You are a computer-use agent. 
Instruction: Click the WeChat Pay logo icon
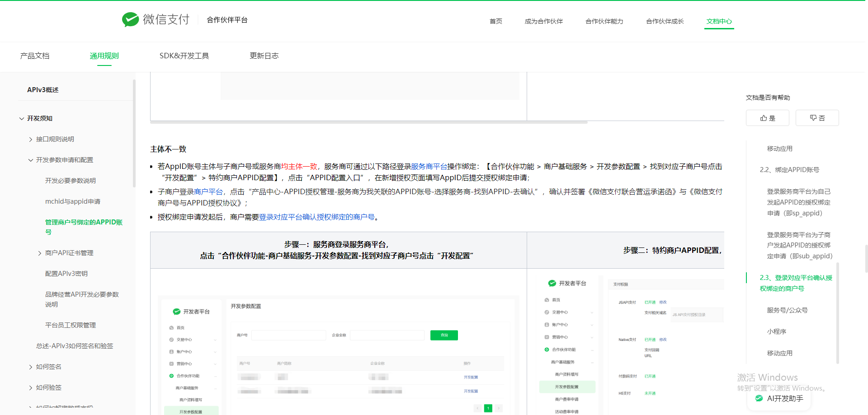pyautogui.click(x=130, y=19)
